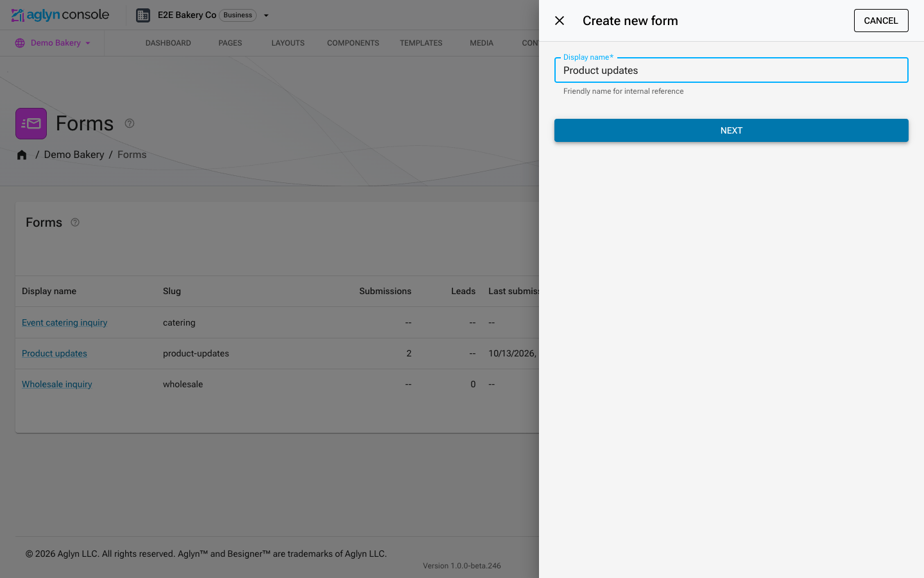
Task: Close the Create new form panel
Action: coord(560,21)
